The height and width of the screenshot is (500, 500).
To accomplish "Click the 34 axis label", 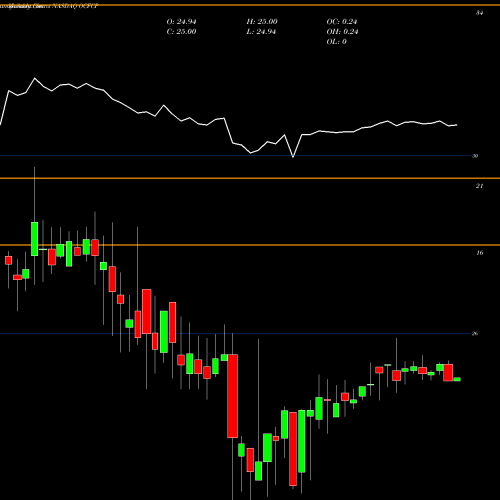I will pos(479,13).
